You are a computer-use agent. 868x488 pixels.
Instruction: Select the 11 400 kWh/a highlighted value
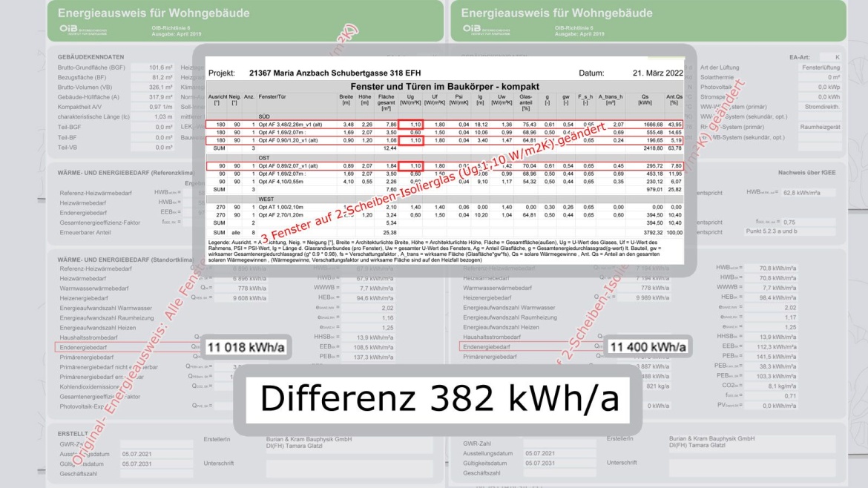click(648, 347)
